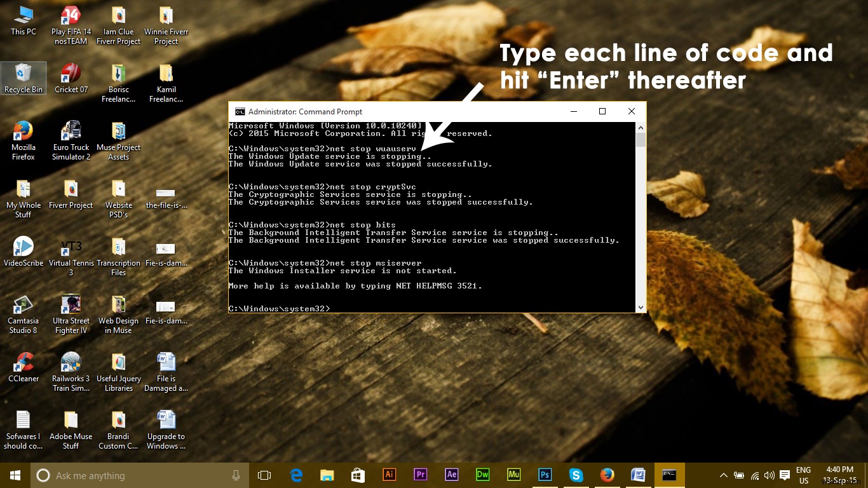
Task: Launch Adobe Dreamweaver from taskbar
Action: 483,475
